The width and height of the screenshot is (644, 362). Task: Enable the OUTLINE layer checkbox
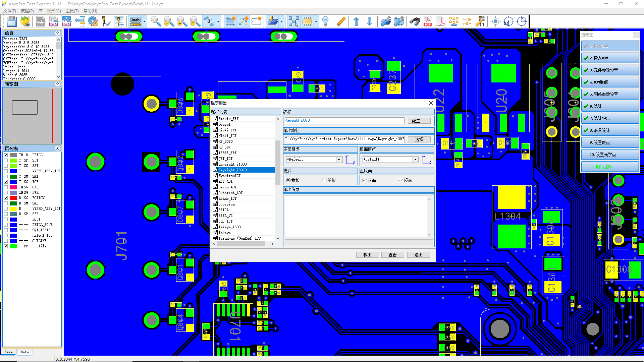[x=6, y=241]
